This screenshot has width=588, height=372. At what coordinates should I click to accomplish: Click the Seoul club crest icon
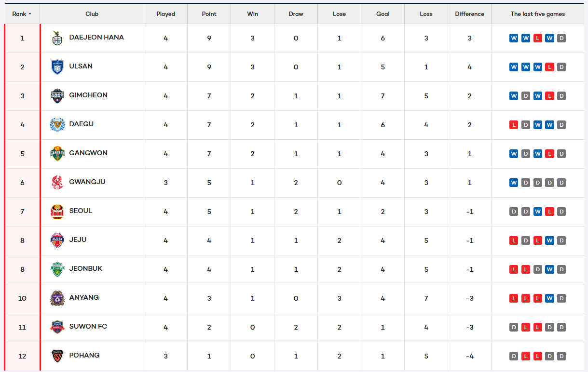click(57, 212)
